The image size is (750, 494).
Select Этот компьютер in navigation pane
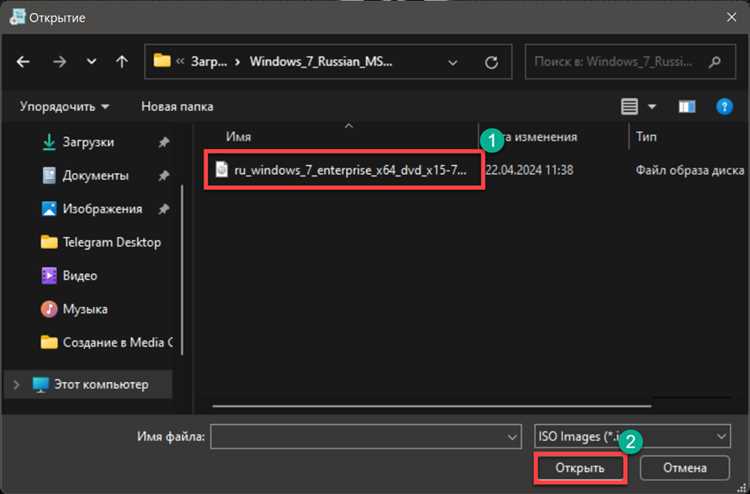(101, 384)
